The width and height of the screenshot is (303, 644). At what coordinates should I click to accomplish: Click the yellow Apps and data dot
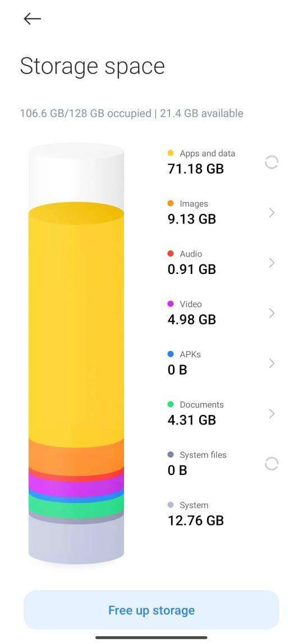(x=171, y=153)
